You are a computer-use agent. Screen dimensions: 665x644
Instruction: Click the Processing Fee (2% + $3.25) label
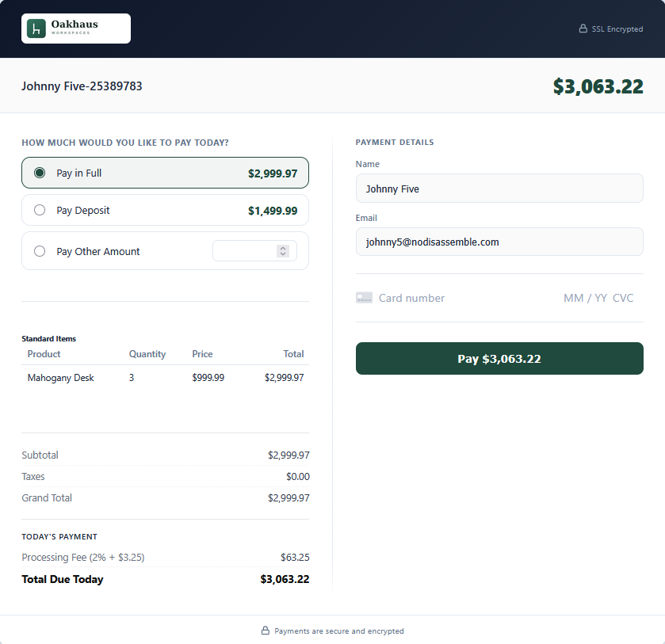pyautogui.click(x=83, y=557)
